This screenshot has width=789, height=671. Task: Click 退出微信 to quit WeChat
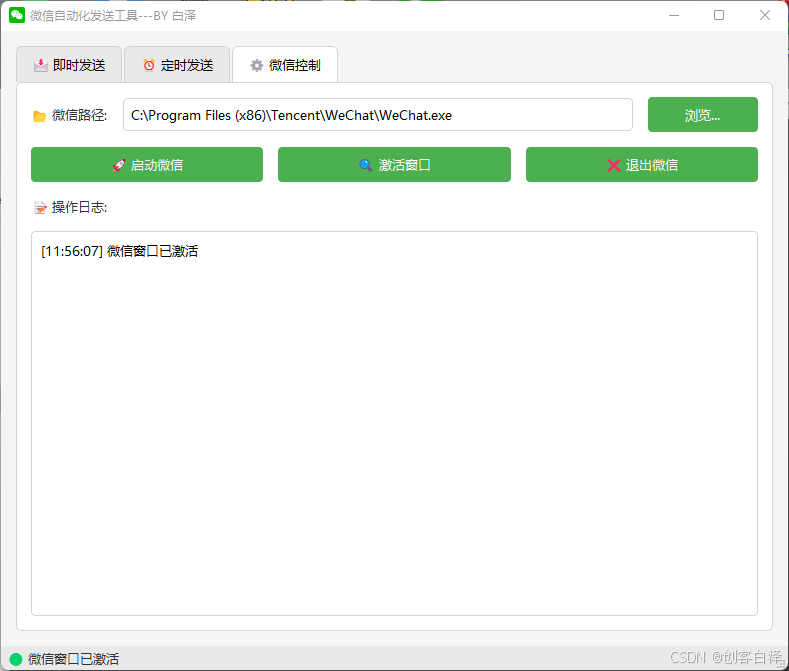(x=642, y=165)
